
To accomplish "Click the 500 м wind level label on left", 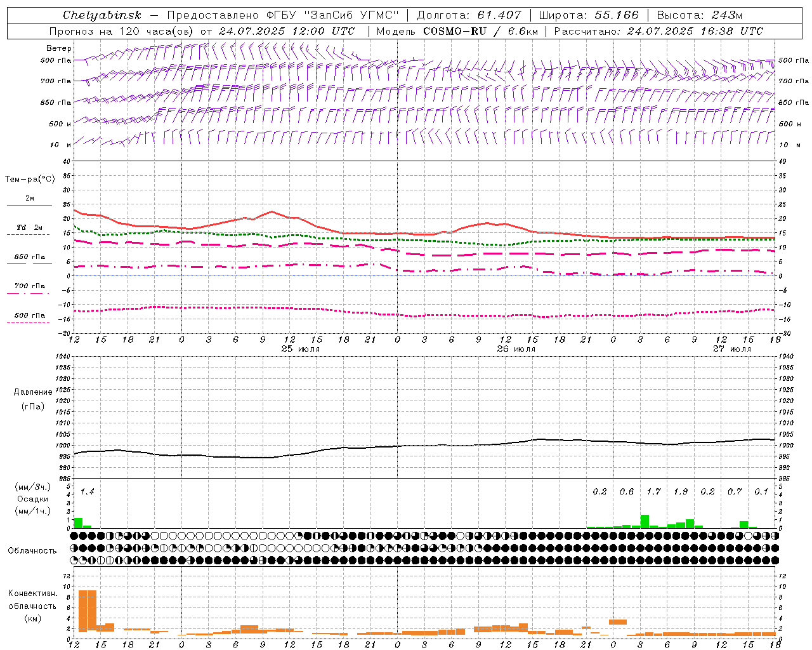I will [60, 124].
